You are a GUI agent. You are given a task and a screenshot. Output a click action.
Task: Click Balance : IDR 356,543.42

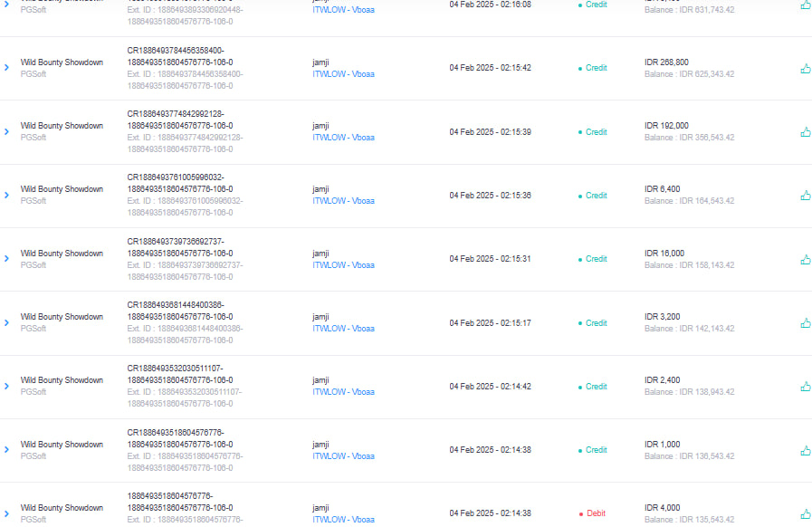[x=689, y=138]
